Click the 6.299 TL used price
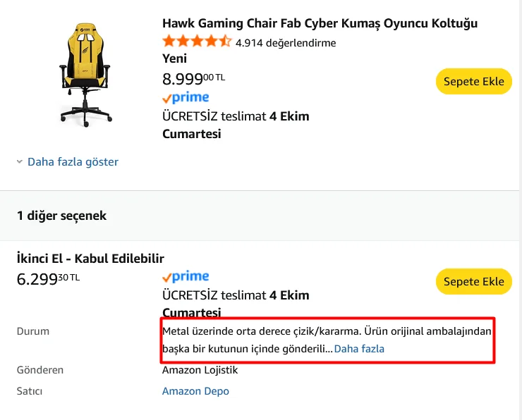 pyautogui.click(x=48, y=279)
